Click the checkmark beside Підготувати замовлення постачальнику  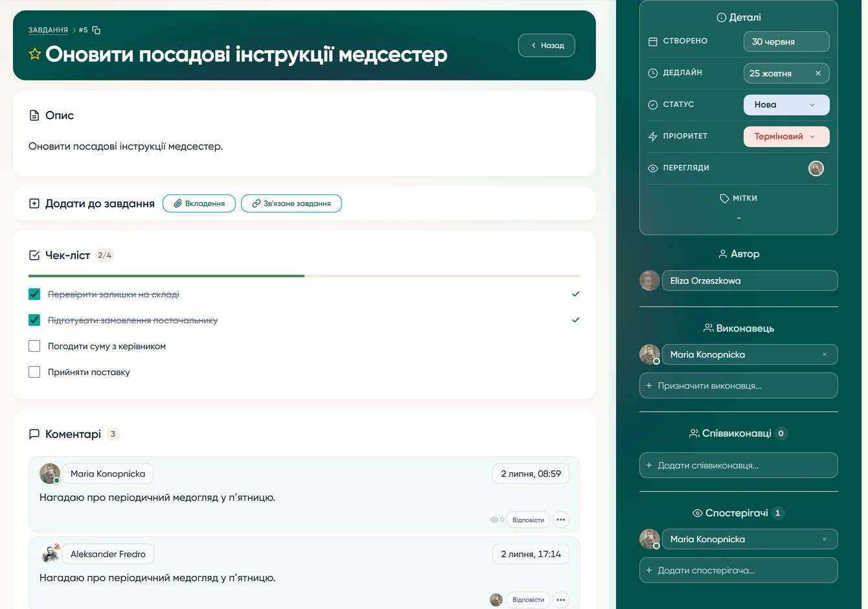coord(576,320)
